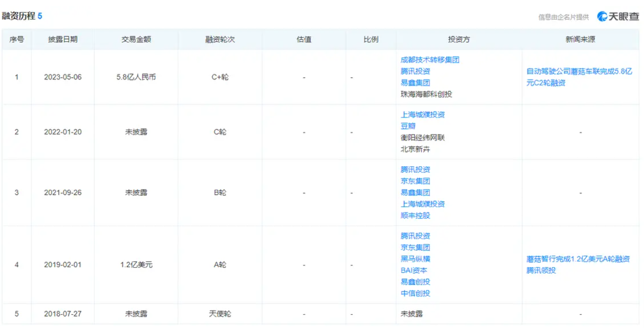Select the date 2021-09-26

tap(63, 193)
